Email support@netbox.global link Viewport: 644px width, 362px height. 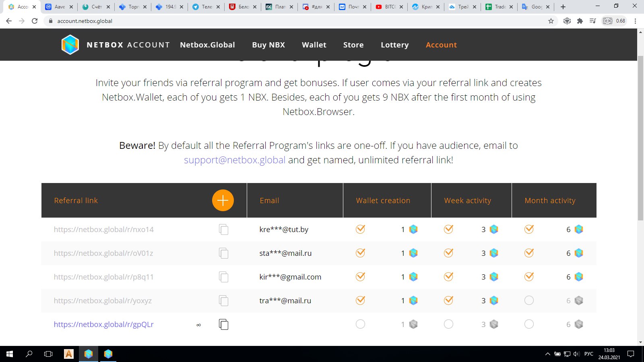[235, 160]
